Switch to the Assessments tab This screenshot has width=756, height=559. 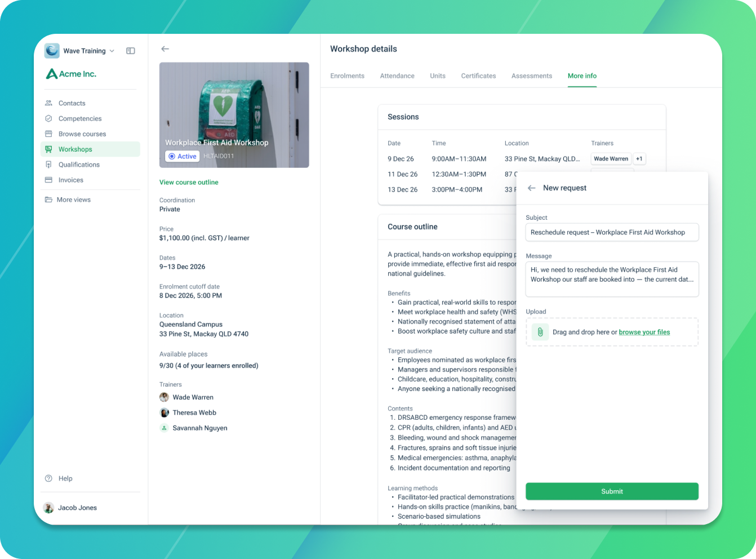click(532, 76)
